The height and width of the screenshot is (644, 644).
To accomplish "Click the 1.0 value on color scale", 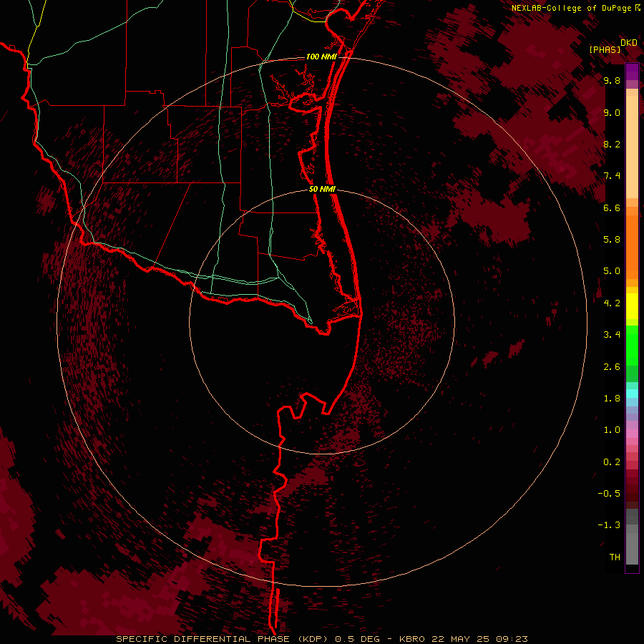I will point(612,430).
